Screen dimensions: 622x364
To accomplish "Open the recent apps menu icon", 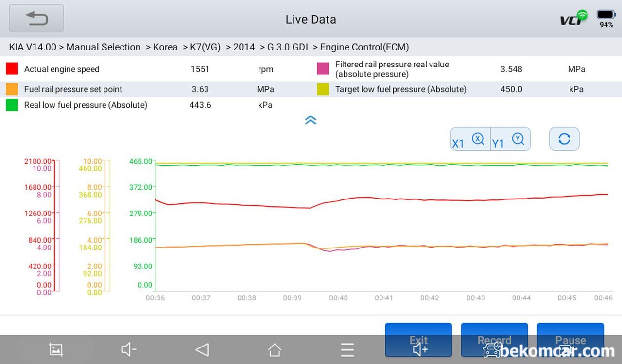I will point(347,349).
